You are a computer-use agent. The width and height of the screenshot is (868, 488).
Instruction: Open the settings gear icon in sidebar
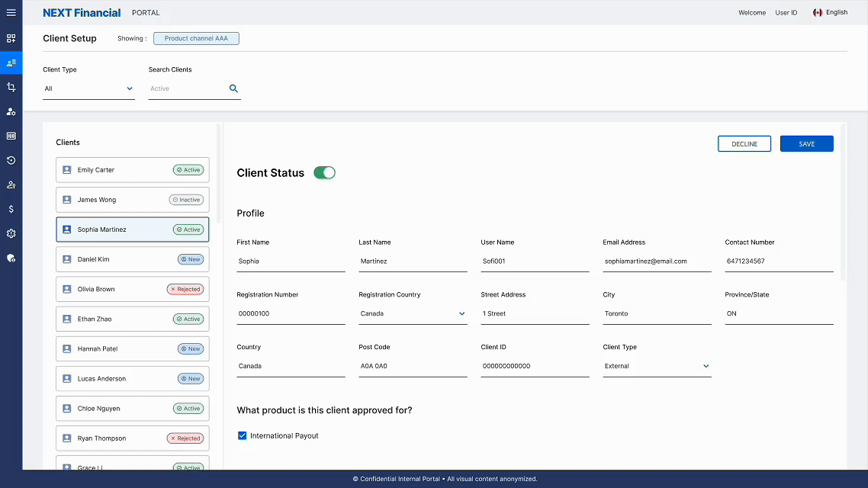11,233
